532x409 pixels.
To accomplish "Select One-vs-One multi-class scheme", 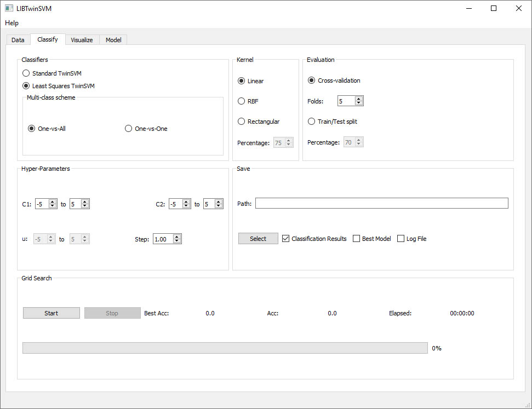I will pyautogui.click(x=146, y=129).
